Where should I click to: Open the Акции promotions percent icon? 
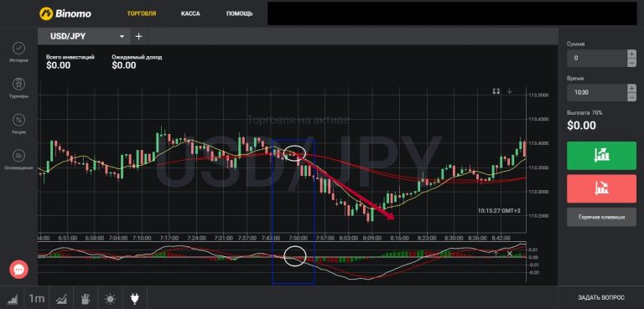coord(18,120)
